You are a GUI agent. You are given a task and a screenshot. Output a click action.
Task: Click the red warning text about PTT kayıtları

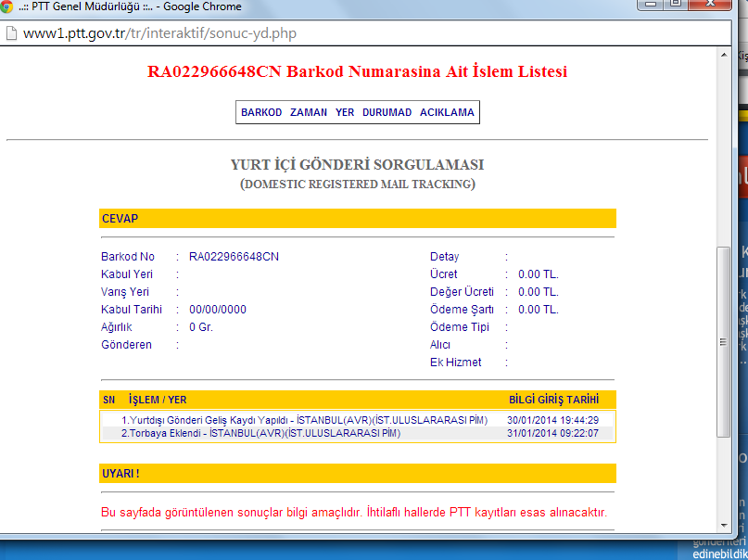[x=354, y=513]
